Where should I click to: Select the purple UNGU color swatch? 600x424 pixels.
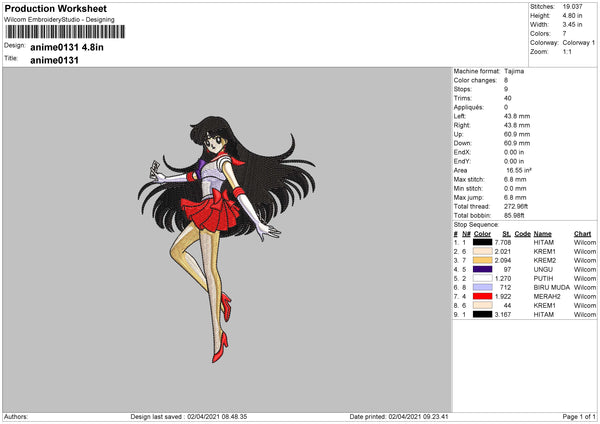pos(482,269)
